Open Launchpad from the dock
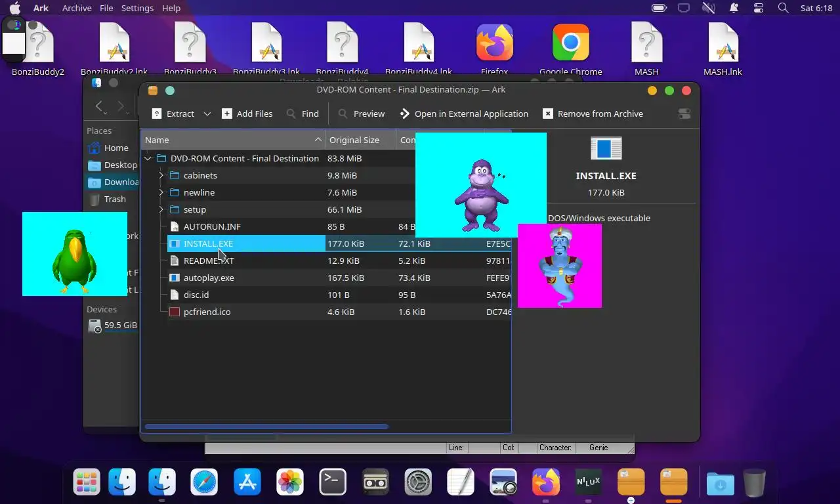 (x=87, y=482)
